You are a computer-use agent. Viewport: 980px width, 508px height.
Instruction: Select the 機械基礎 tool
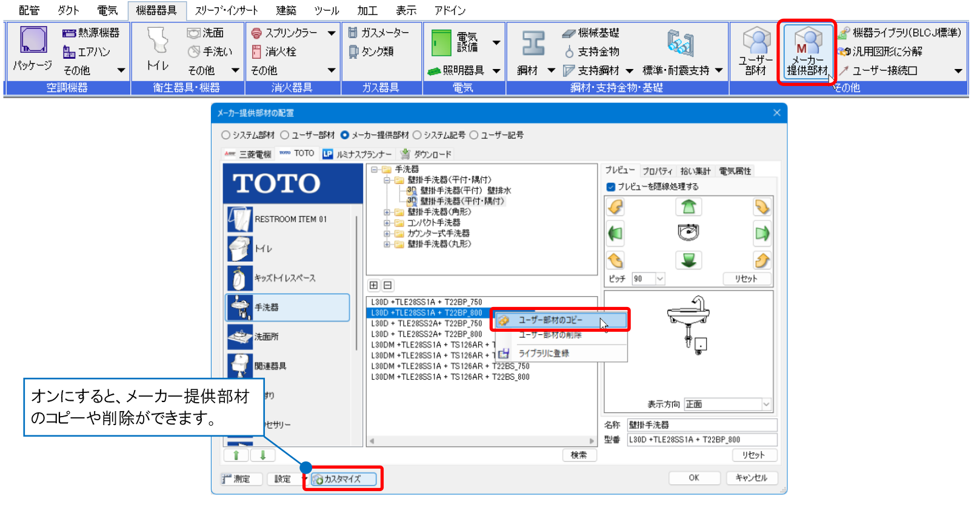(x=591, y=33)
